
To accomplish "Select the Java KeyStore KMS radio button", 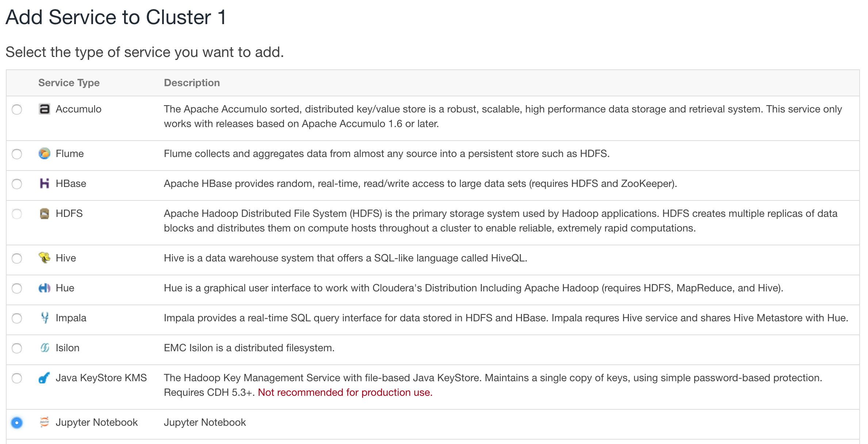I will point(16,378).
